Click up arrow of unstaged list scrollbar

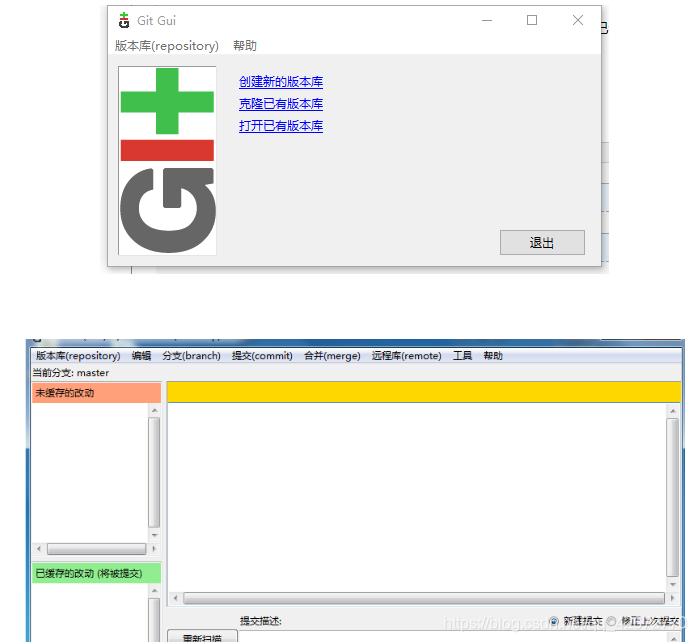click(x=155, y=410)
